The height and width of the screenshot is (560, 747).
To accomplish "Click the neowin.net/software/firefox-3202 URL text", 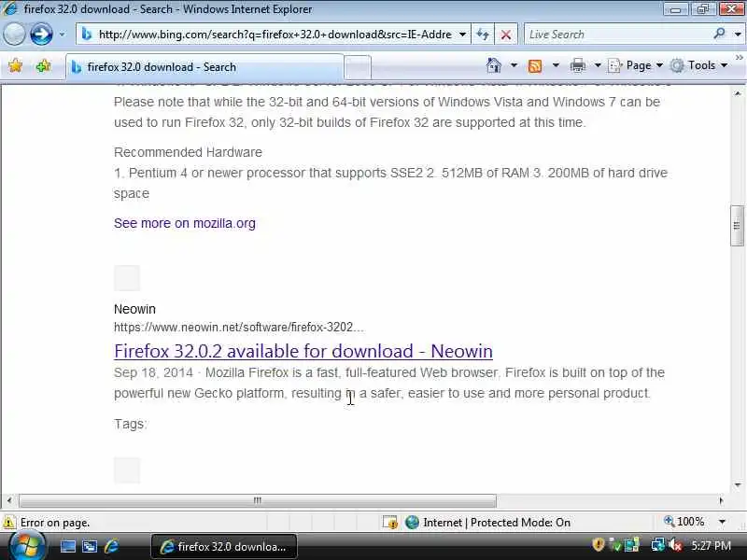I will pyautogui.click(x=238, y=328).
